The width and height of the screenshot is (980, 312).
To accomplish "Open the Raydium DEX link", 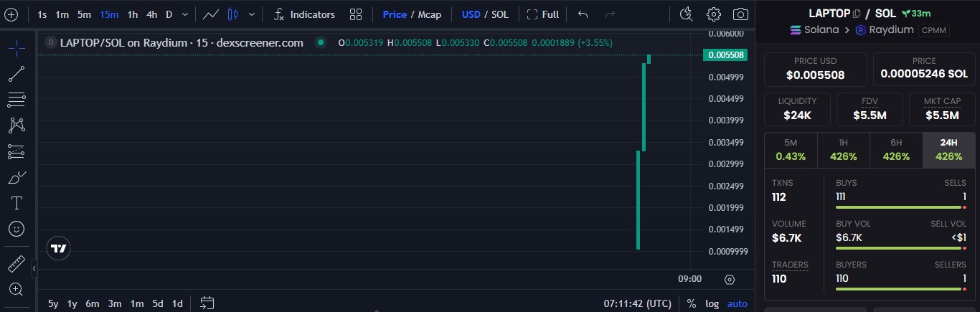I will [883, 29].
